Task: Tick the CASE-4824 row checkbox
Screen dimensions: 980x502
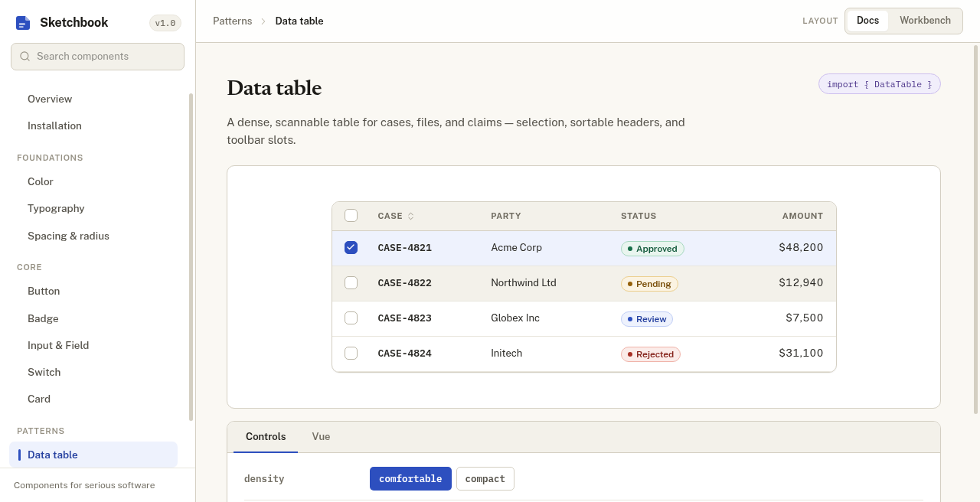Action: 351,354
